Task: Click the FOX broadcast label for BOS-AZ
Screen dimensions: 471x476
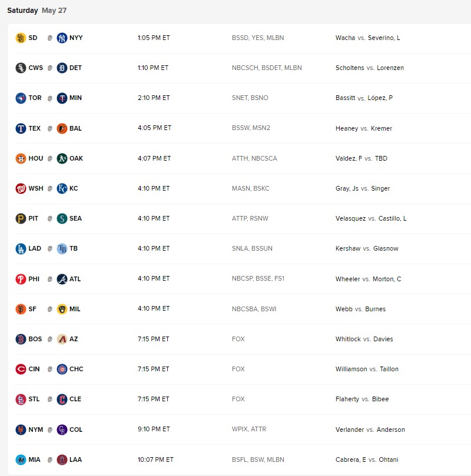Action: (x=238, y=339)
